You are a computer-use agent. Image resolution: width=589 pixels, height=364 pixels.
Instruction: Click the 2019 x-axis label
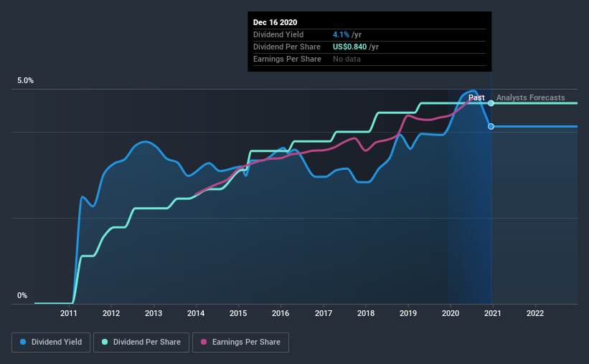click(408, 313)
